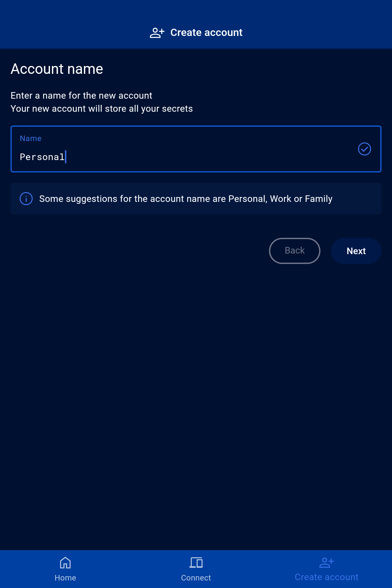Click the validation checkmark icon in Name field

click(364, 149)
